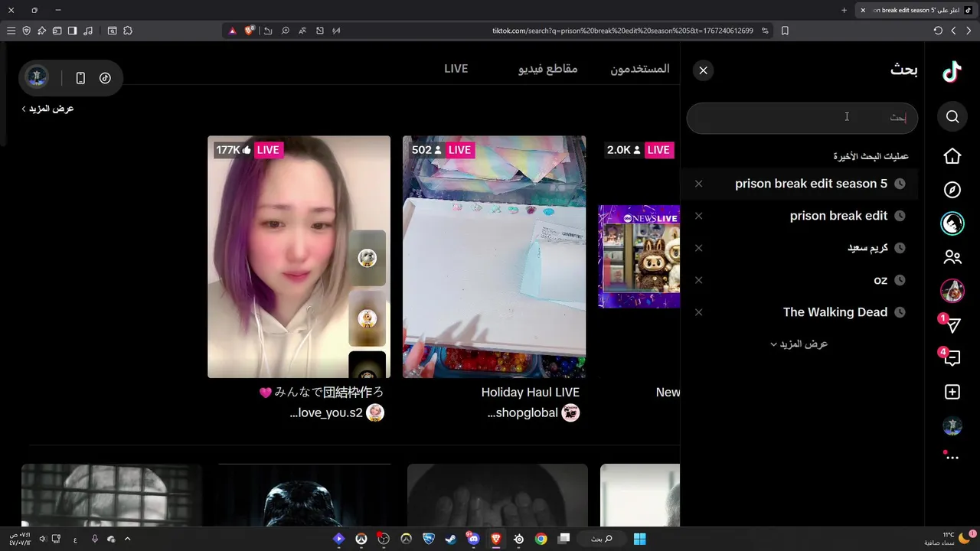Bookmark this page with bookmark icon
This screenshot has height=551, width=980.
(x=785, y=31)
